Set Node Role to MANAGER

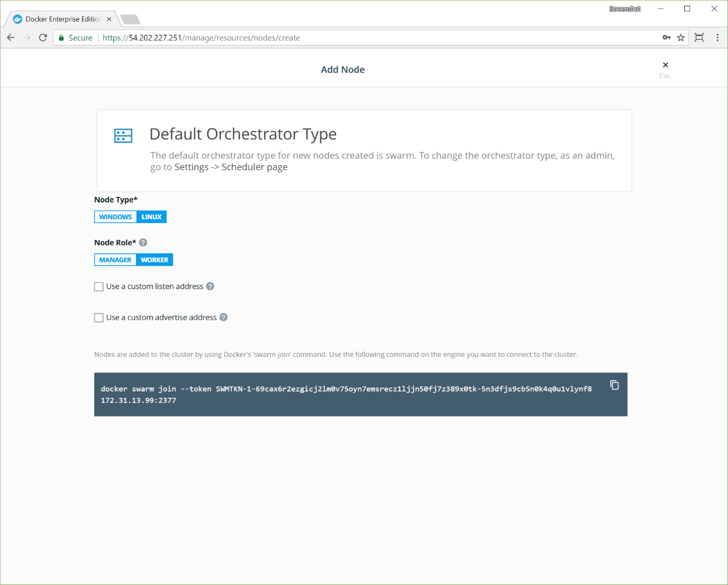coord(115,259)
